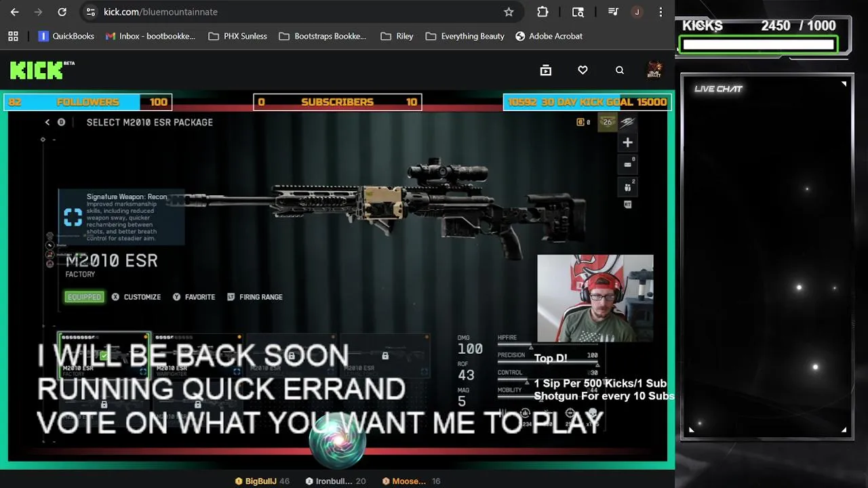Open the Chrome three-dot menu
This screenshot has height=488, width=868.
point(660,12)
